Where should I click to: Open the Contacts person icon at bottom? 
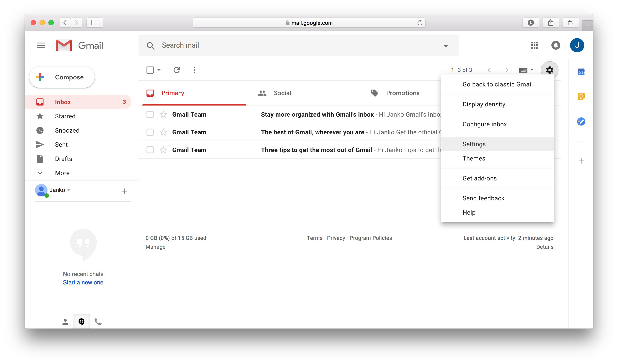tap(65, 322)
